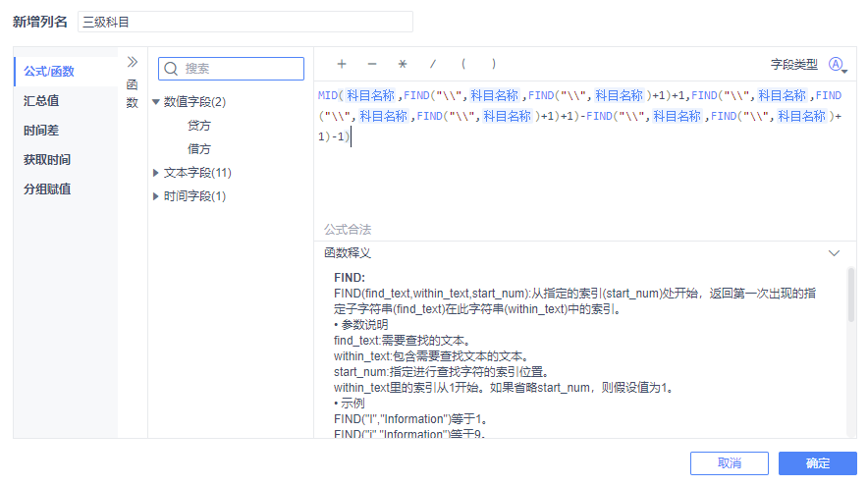
Task: Insert the minus operator into formula
Action: pyautogui.click(x=371, y=64)
